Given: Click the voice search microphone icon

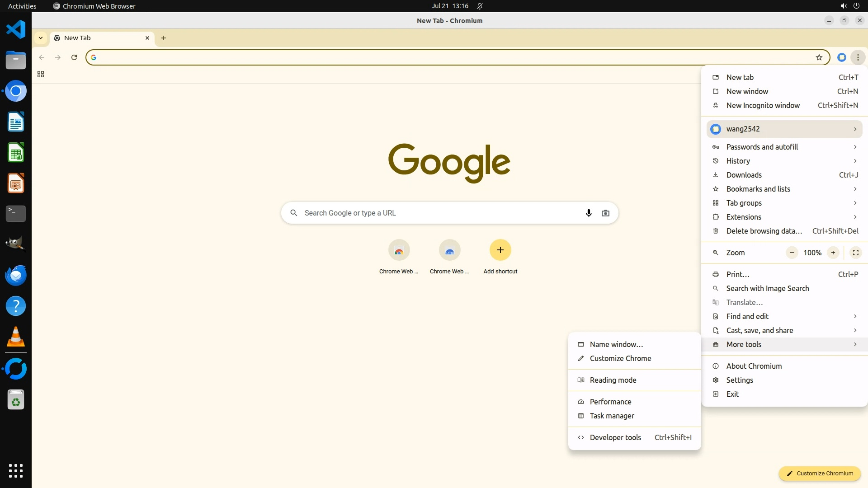Looking at the screenshot, I should [x=589, y=213].
